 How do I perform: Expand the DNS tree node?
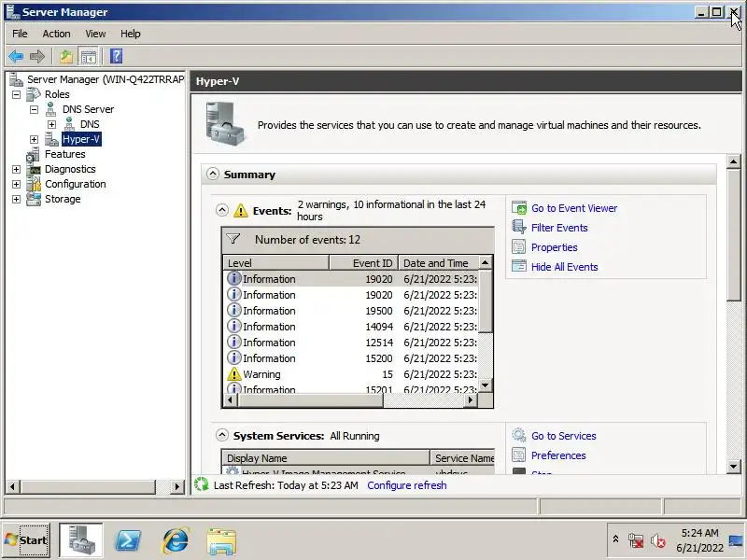coord(51,124)
